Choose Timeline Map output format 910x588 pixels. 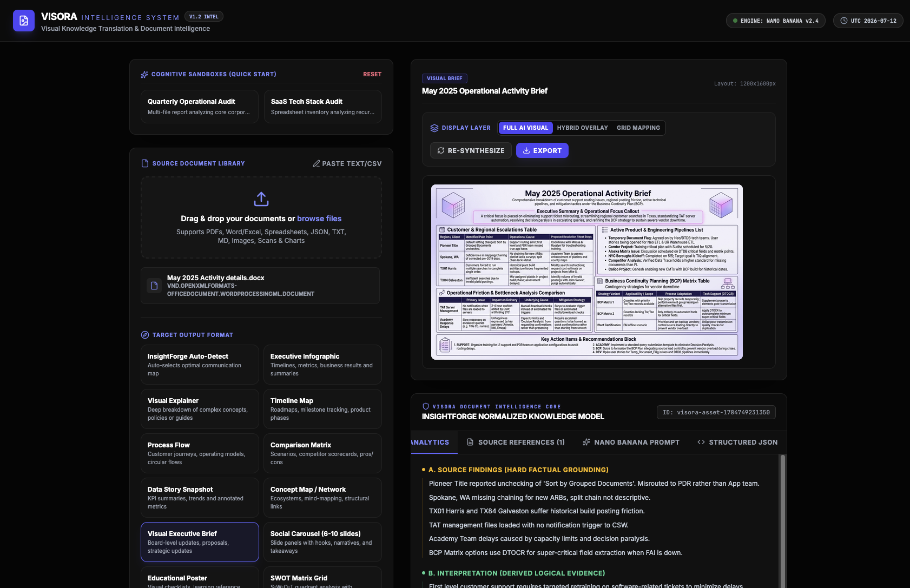point(322,409)
